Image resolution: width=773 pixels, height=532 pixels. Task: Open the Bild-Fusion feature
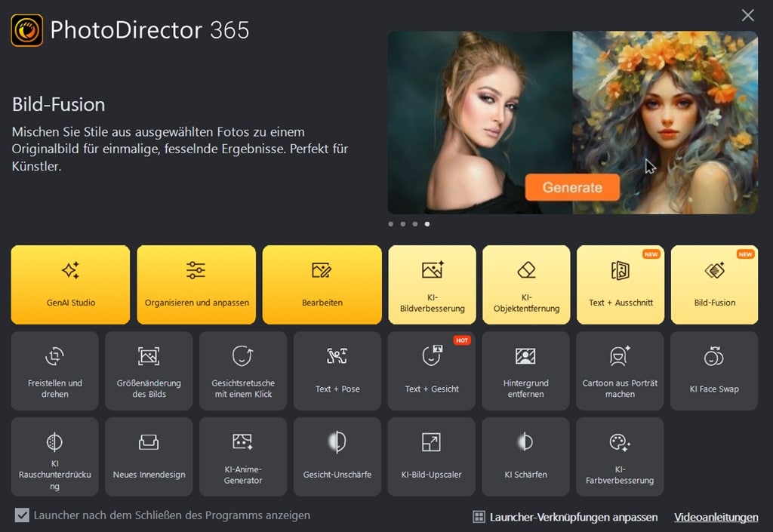tap(714, 284)
